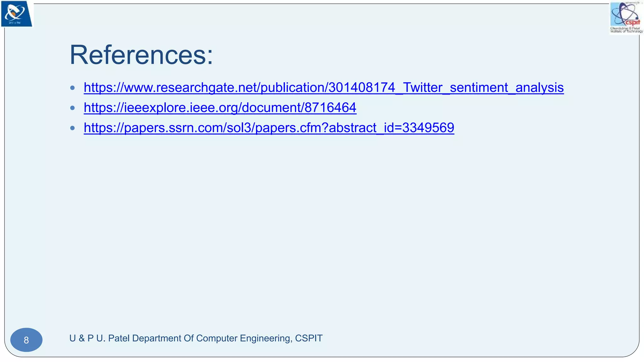The image size is (644, 362).
Task: Click the CSPIT atom logo
Action: click(x=626, y=17)
